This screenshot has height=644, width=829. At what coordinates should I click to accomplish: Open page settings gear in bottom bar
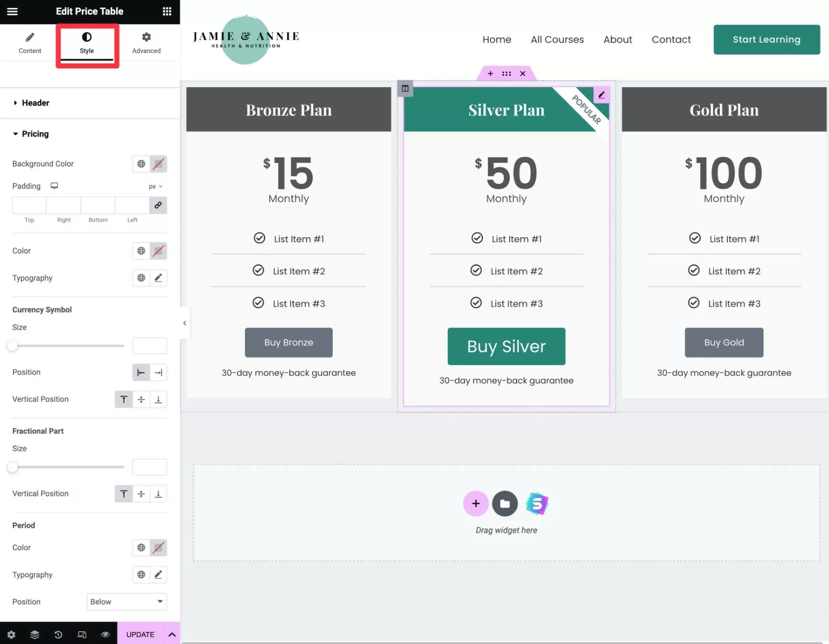pos(11,634)
